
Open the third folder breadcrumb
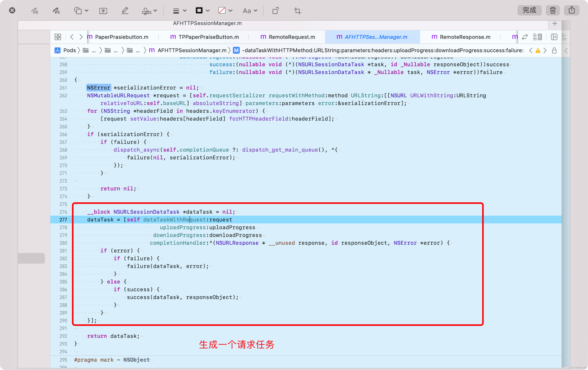pos(133,50)
